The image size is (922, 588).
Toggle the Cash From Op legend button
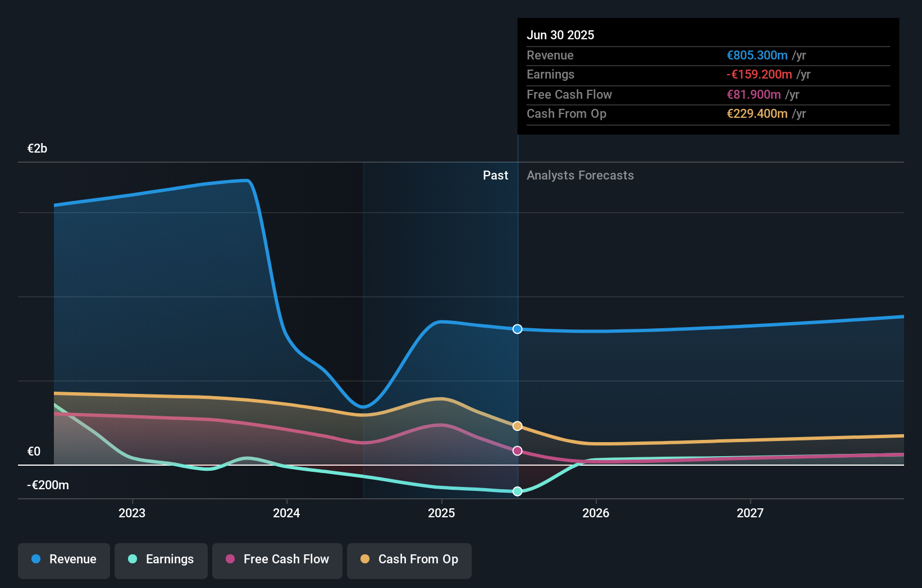pos(409,561)
